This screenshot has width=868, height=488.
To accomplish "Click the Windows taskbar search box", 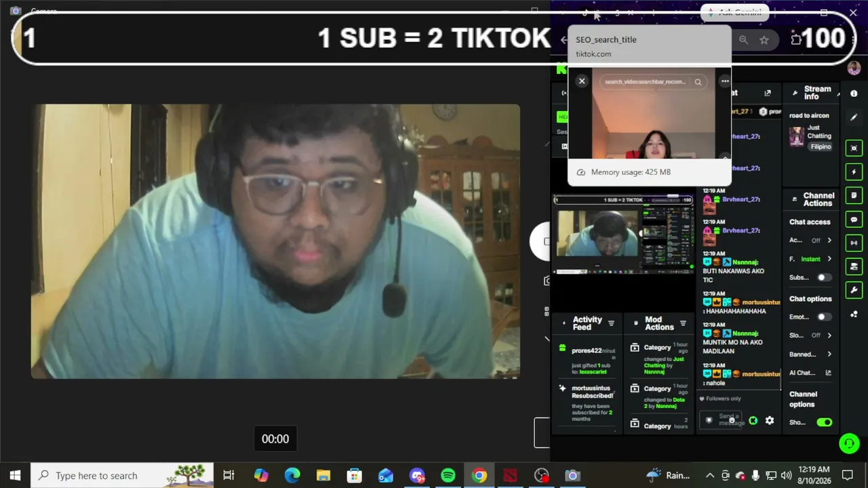I will pyautogui.click(x=123, y=475).
